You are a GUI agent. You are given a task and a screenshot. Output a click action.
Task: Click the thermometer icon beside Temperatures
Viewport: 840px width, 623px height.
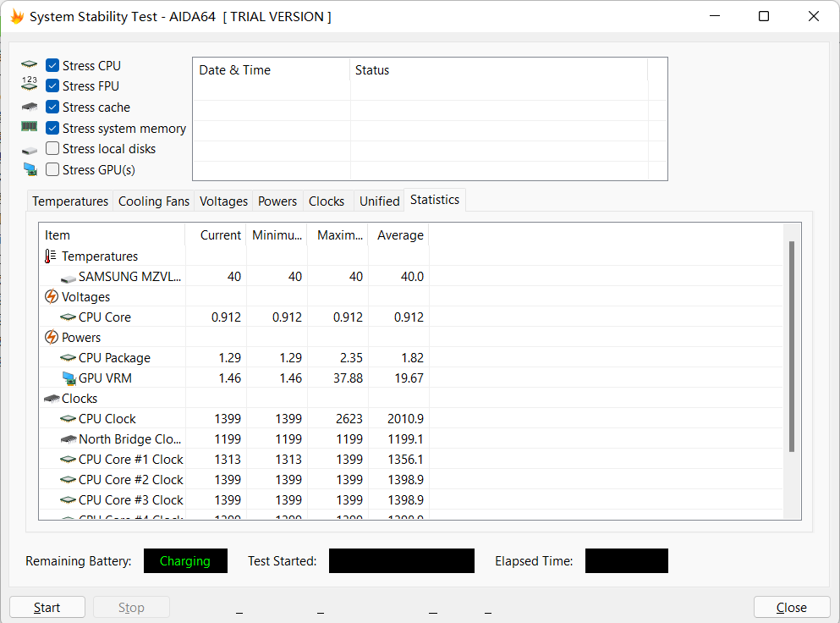tap(51, 256)
